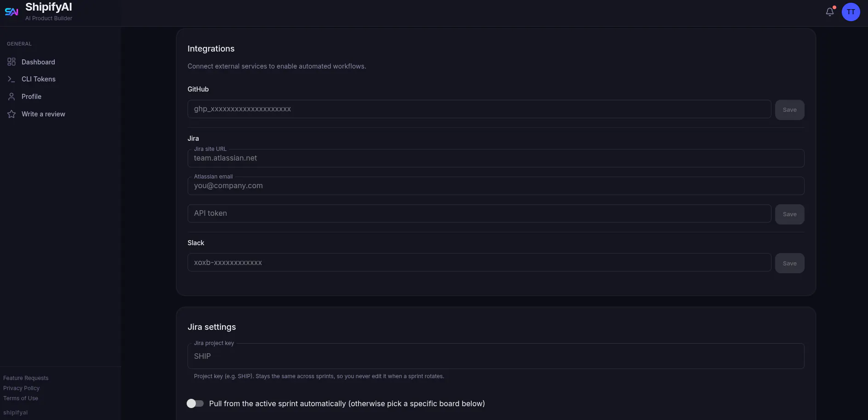Enable pull from active sprint toggle

pyautogui.click(x=195, y=403)
